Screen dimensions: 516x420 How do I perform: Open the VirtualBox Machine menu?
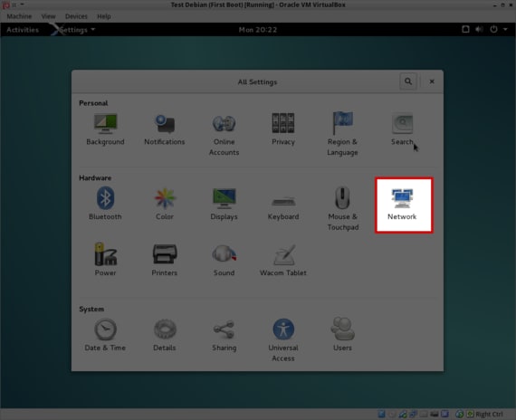point(19,16)
